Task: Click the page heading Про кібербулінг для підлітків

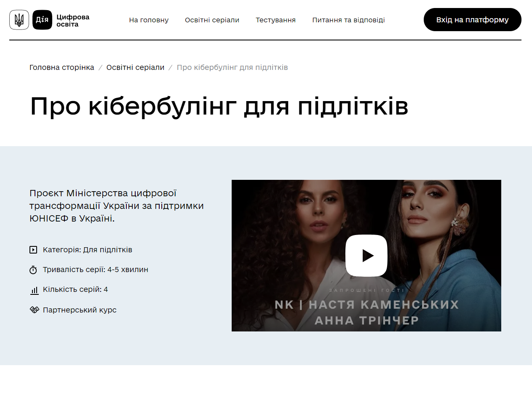Action: tap(219, 106)
